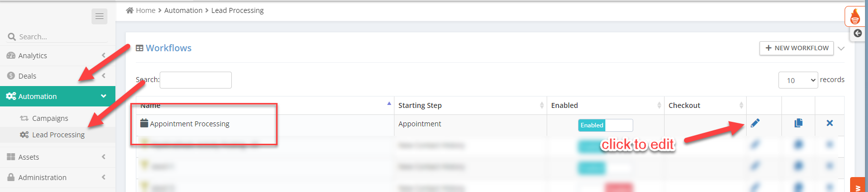Expand the arrow next to New Workflow
Screen dimensions: 868x192
(x=841, y=48)
